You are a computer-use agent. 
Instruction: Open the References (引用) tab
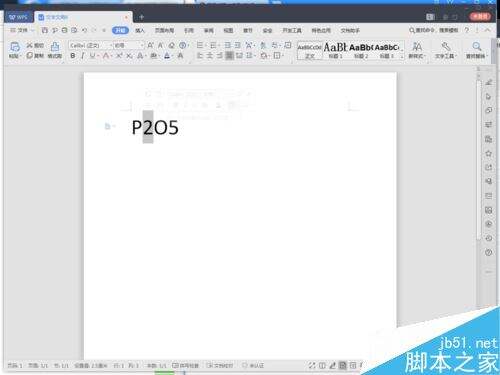point(189,30)
